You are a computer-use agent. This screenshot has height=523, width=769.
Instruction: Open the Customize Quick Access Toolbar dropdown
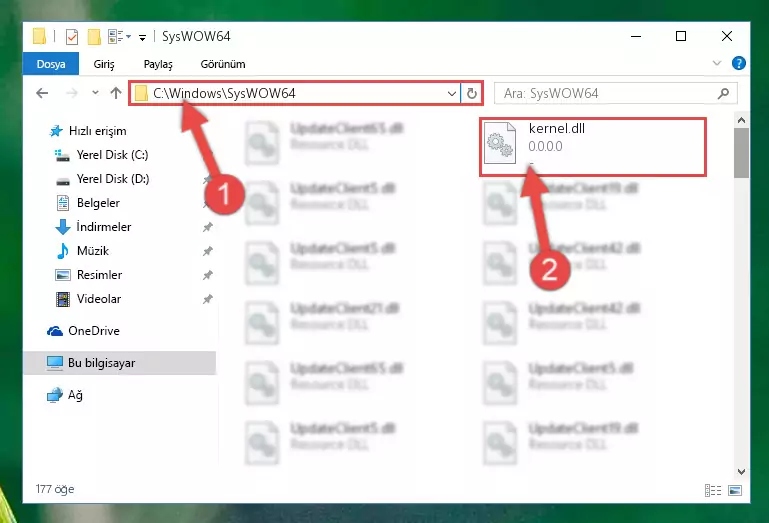(x=142, y=37)
